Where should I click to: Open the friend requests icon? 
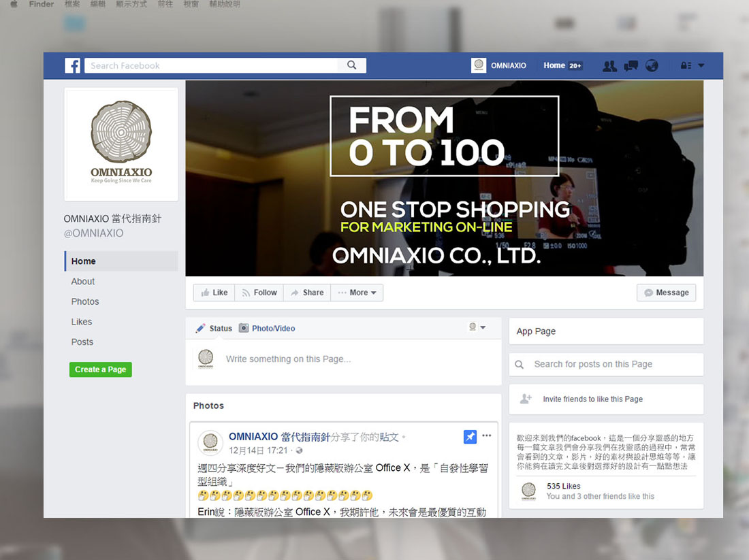tap(609, 66)
